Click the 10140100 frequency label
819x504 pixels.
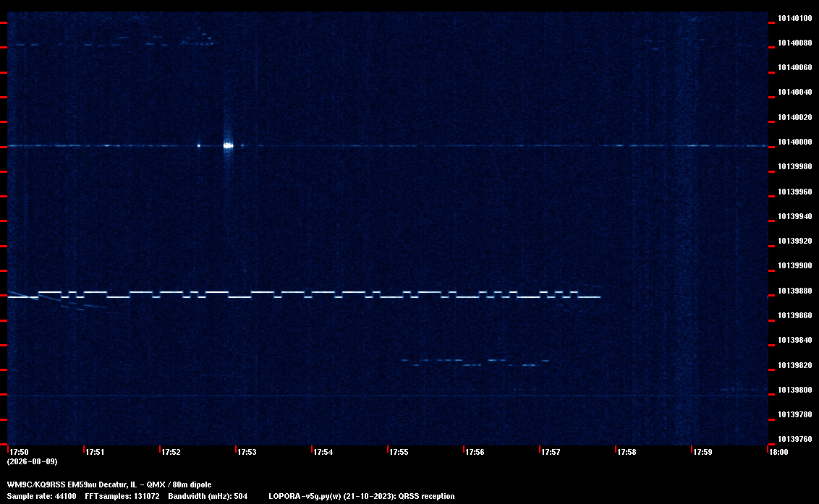coord(794,18)
